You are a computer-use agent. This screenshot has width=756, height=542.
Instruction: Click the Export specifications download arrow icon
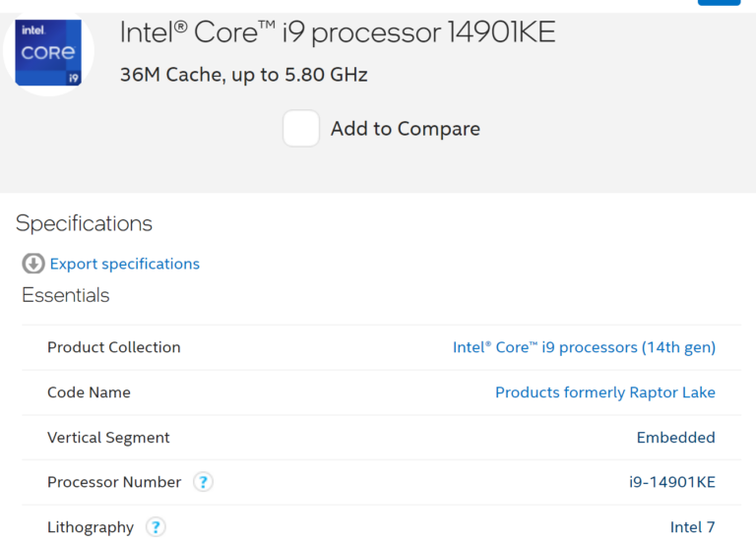click(x=33, y=264)
